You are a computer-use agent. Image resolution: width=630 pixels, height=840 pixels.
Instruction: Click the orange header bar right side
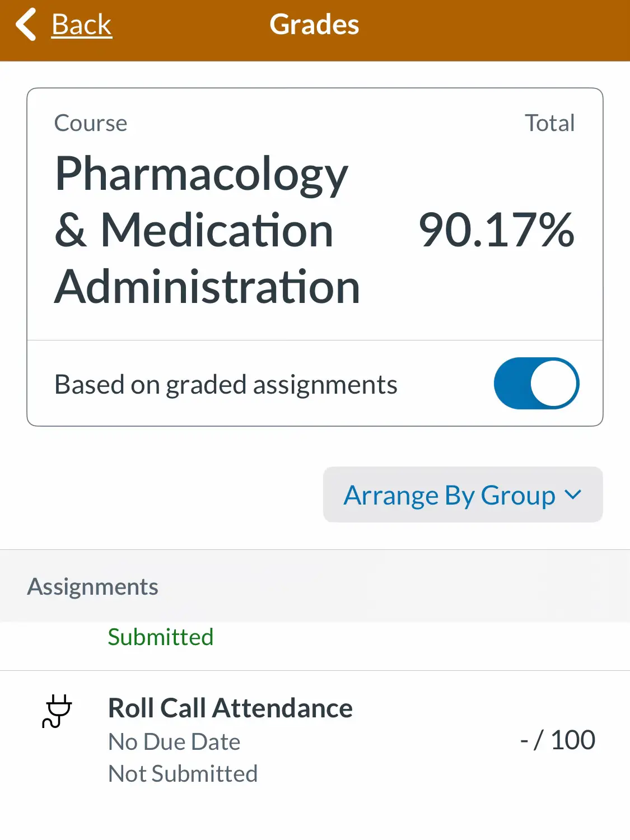pos(504,28)
